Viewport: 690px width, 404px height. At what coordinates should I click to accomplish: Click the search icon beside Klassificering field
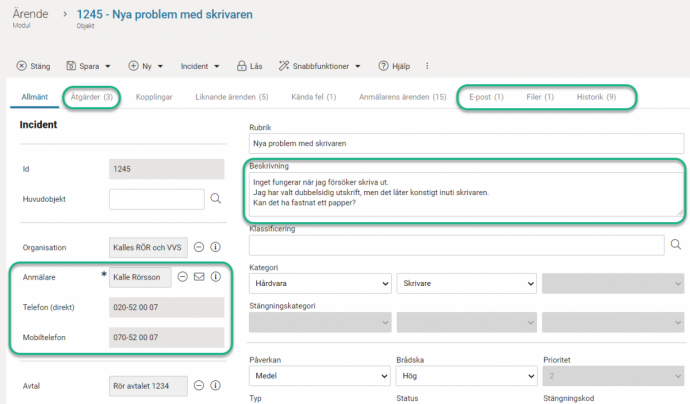click(676, 244)
